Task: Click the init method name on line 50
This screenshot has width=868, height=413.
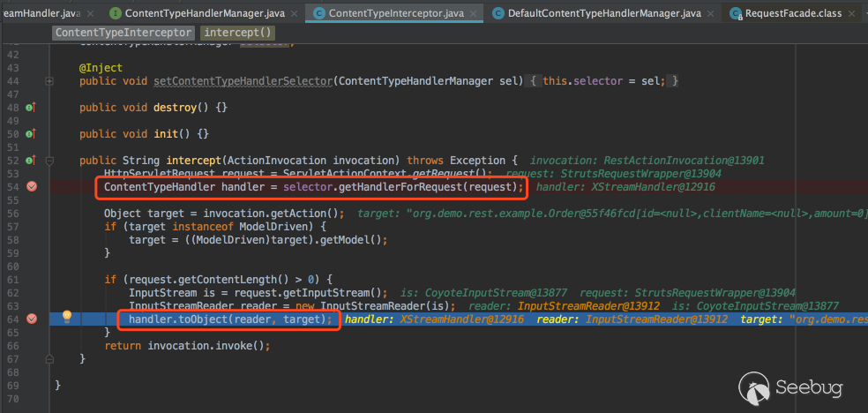Action: (166, 134)
